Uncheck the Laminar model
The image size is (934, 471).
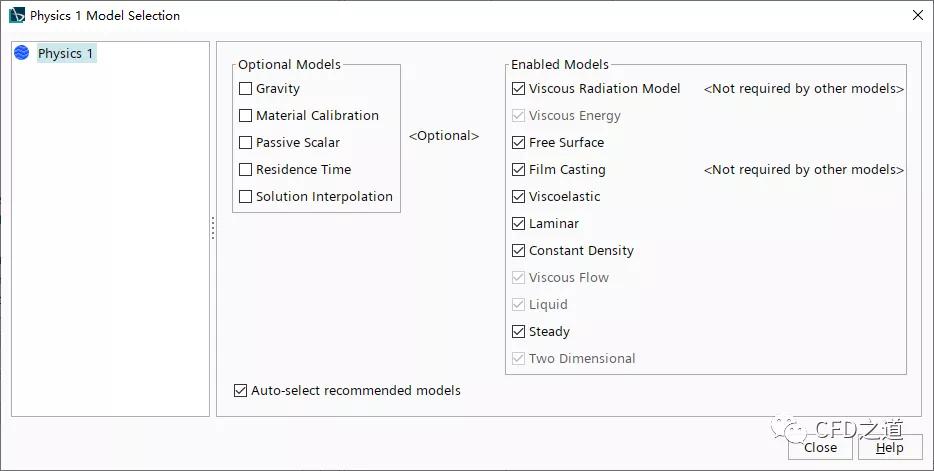pos(519,223)
